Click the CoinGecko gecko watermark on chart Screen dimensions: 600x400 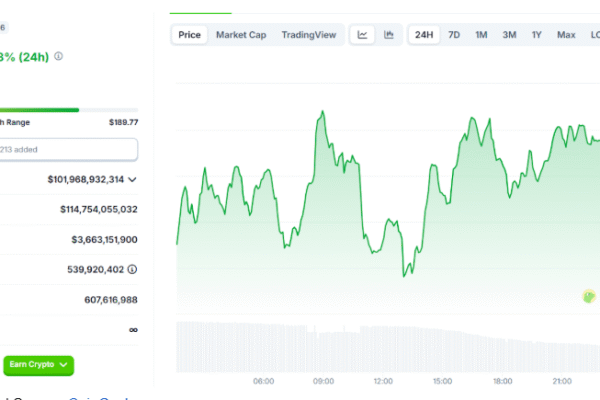589,296
